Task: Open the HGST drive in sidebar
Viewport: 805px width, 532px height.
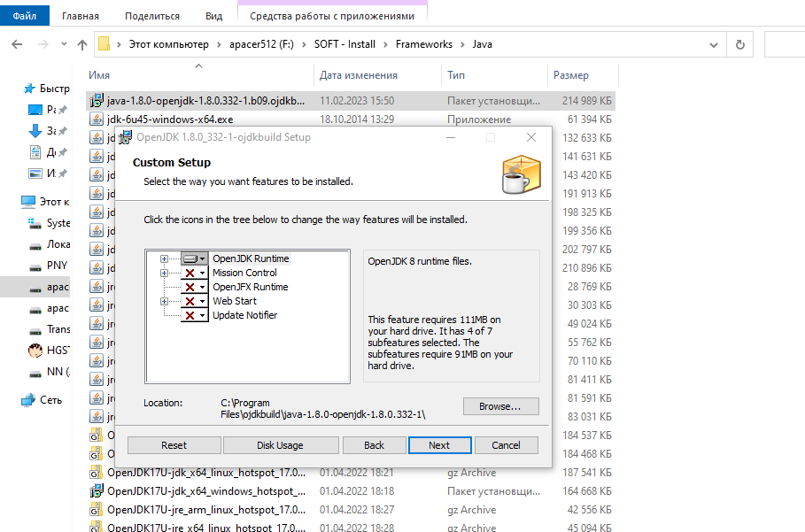Action: [x=50, y=351]
